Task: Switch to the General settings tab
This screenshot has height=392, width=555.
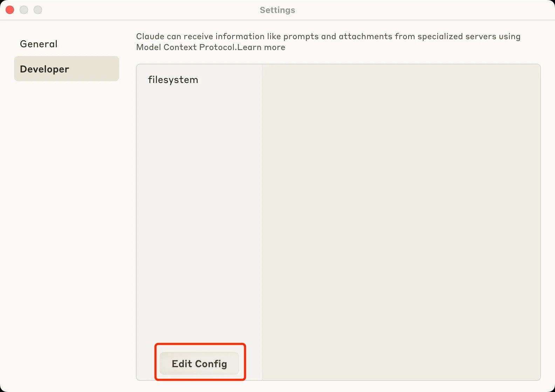Action: [39, 43]
